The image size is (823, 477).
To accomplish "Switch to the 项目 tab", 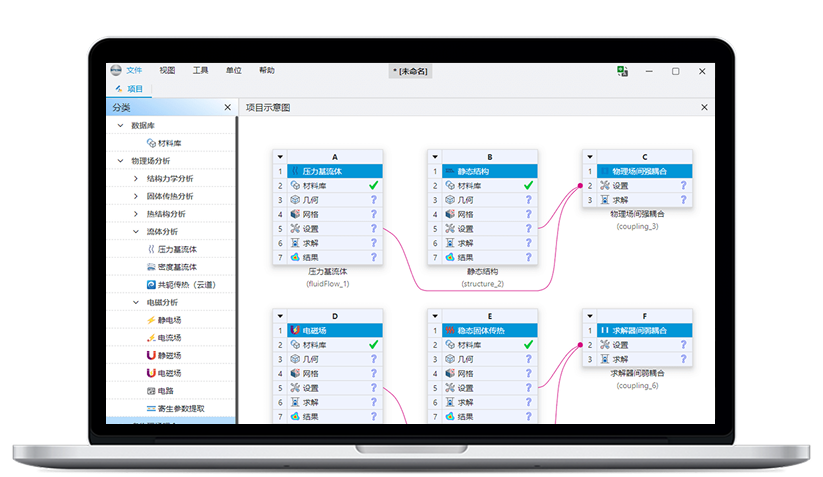I will 130,89.
